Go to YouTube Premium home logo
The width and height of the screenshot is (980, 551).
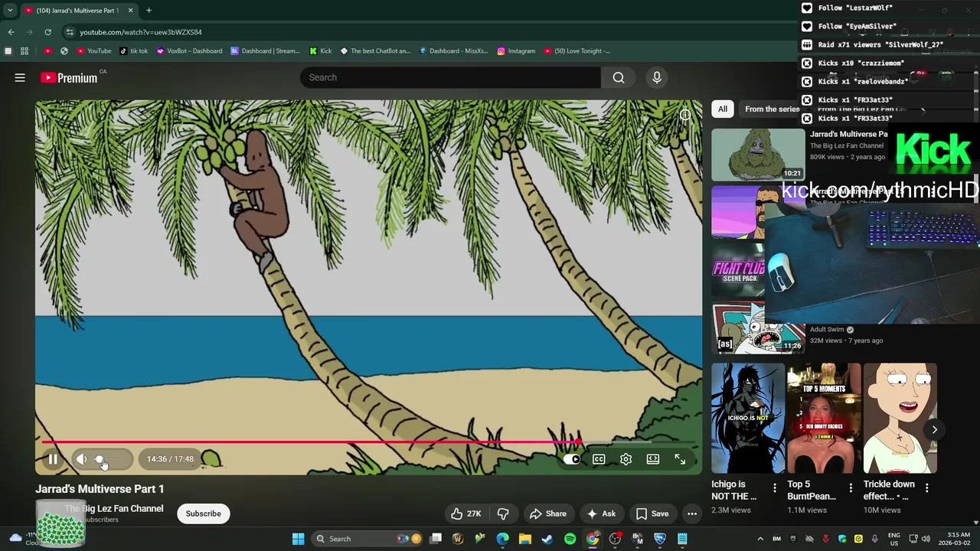pos(69,77)
